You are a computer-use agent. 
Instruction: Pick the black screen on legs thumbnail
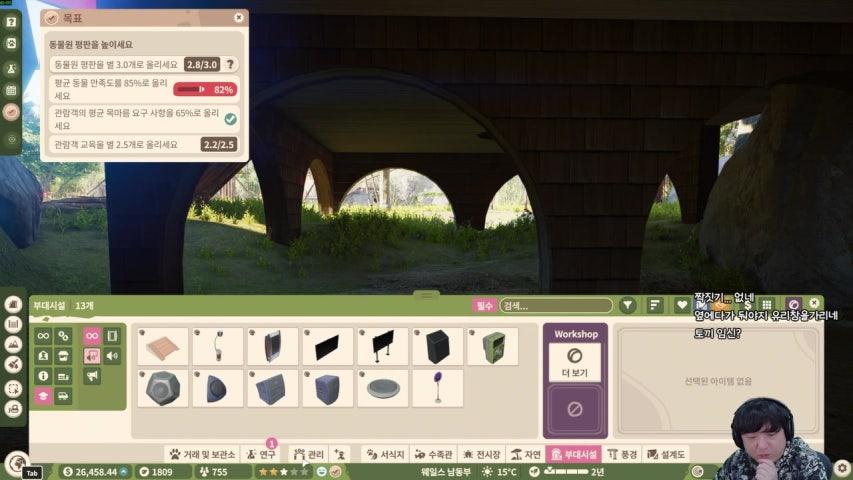coord(382,347)
